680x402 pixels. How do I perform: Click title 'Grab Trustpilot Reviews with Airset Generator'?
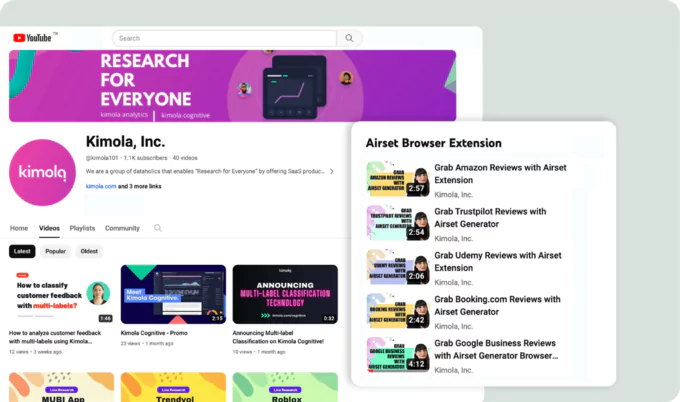[x=490, y=218]
